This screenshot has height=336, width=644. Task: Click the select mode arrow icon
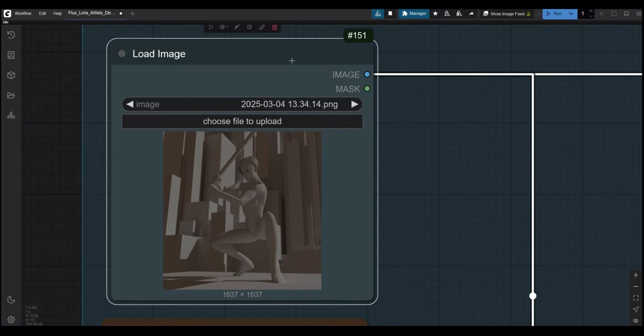(636, 309)
